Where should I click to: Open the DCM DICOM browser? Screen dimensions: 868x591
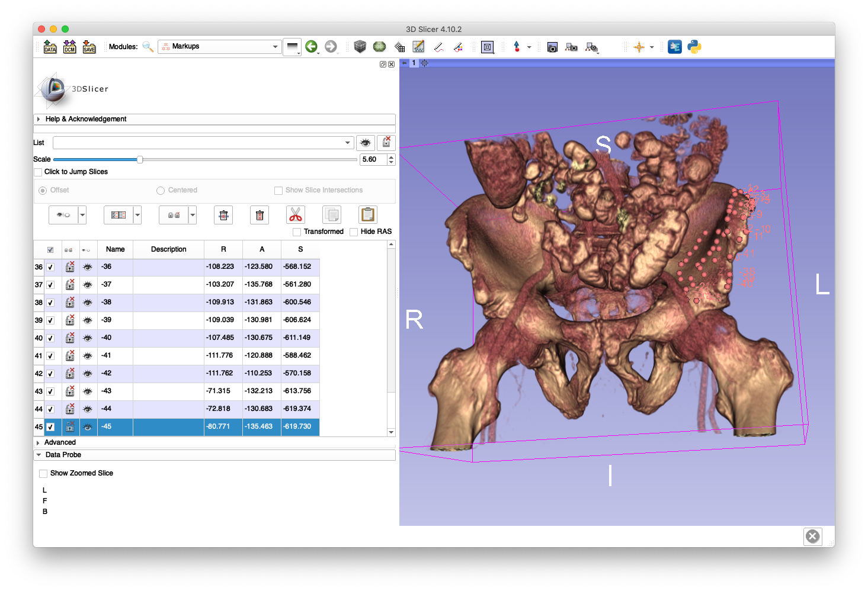69,46
